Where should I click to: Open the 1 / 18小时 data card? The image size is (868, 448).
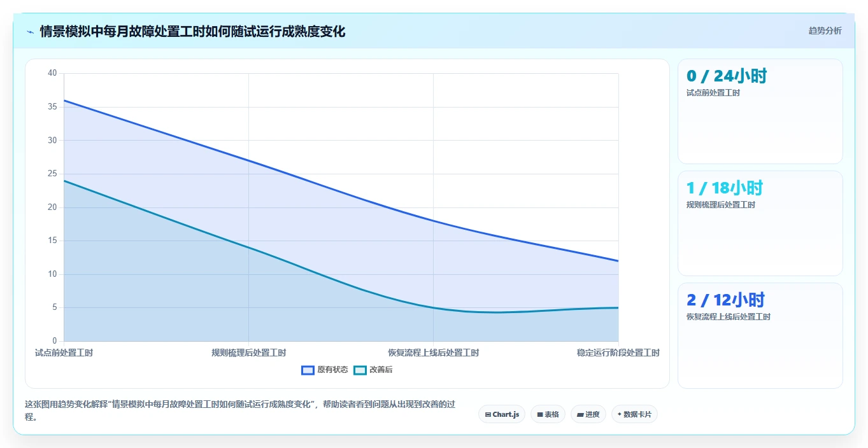760,223
